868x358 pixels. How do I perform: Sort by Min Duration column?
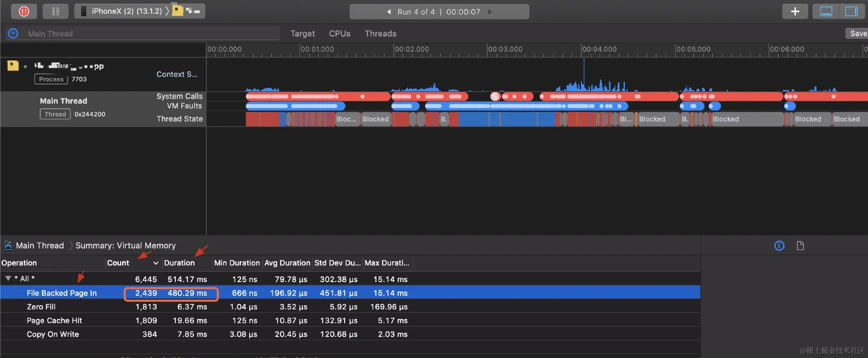237,263
